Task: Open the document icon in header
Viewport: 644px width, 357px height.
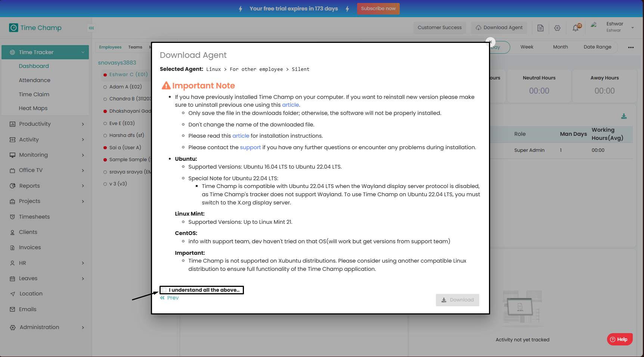Action: [x=540, y=28]
